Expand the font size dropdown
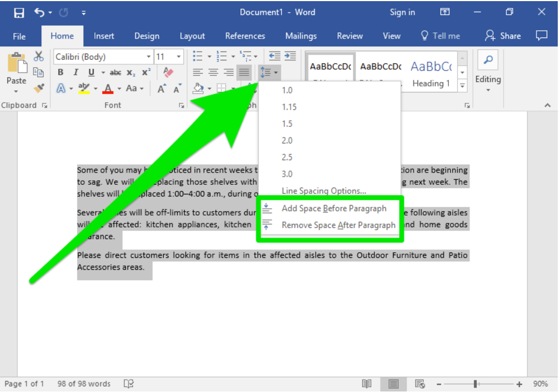 (x=179, y=56)
